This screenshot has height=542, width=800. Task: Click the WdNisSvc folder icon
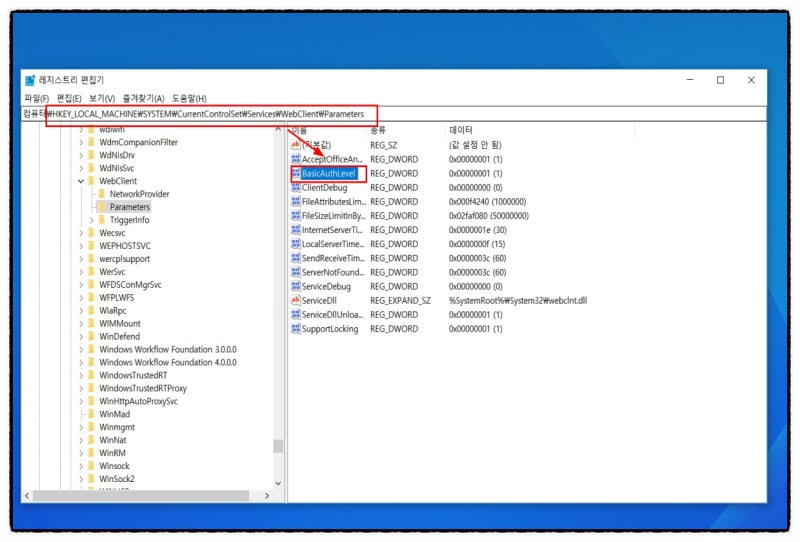tap(91, 168)
